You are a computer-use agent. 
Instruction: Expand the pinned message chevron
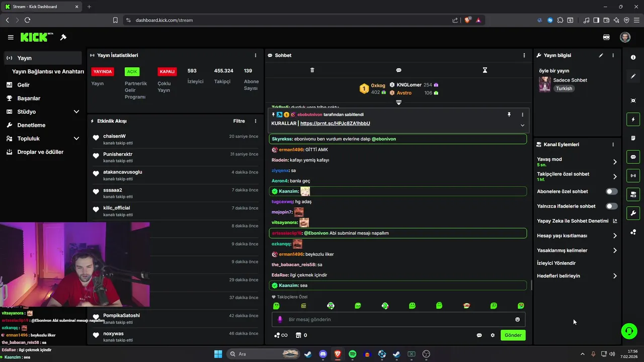[x=522, y=125]
